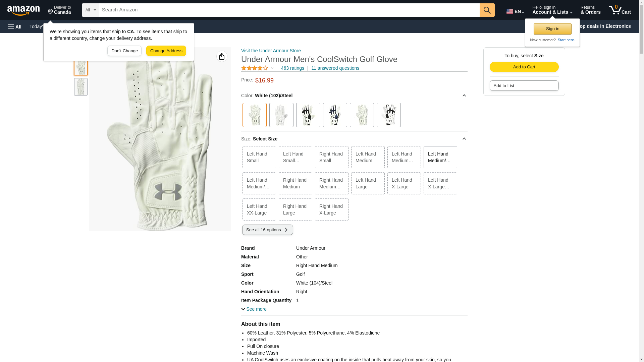The width and height of the screenshot is (644, 362).
Task: Open the EN language dropdown
Action: pyautogui.click(x=515, y=11)
